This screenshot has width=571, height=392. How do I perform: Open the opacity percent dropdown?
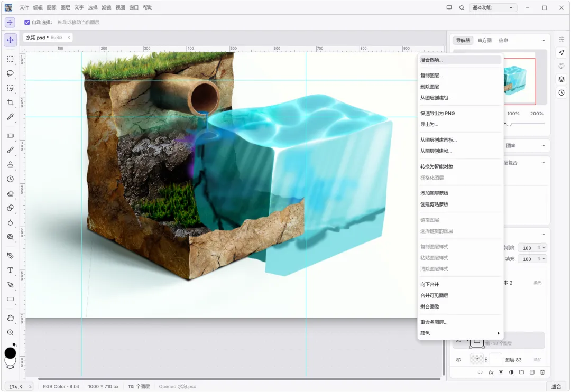click(544, 247)
